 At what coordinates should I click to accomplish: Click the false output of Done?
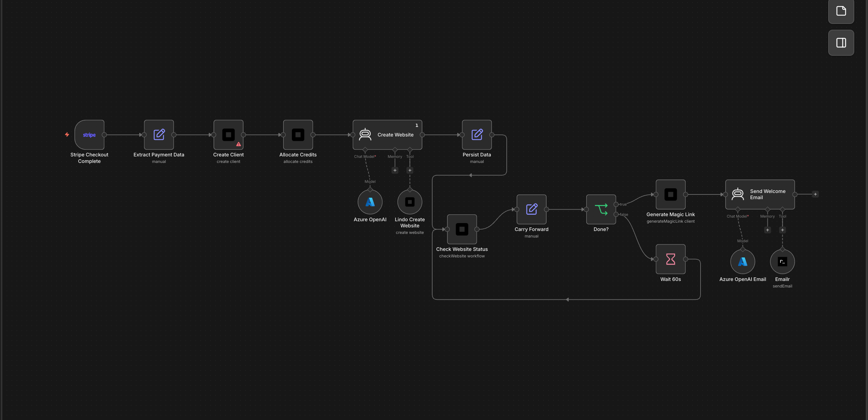pos(616,214)
